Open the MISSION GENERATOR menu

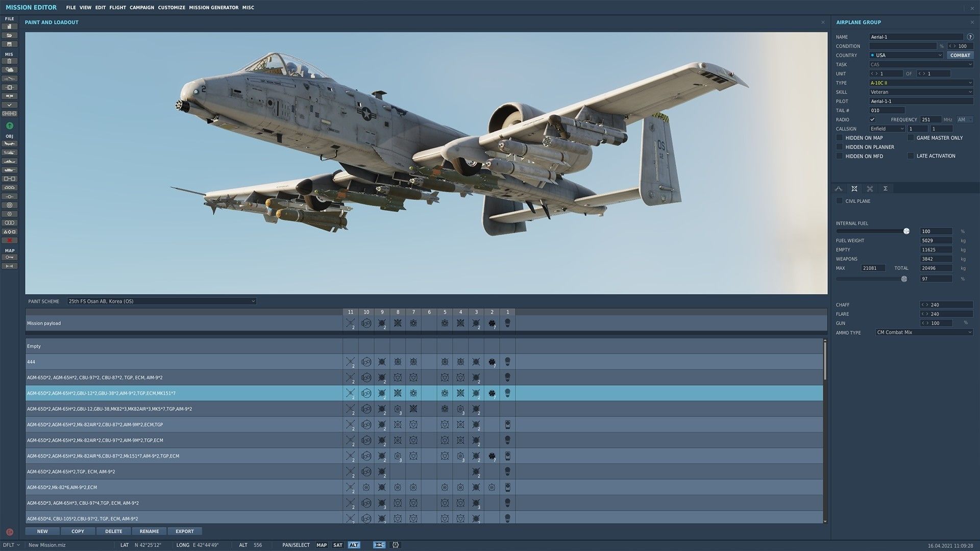(x=214, y=7)
